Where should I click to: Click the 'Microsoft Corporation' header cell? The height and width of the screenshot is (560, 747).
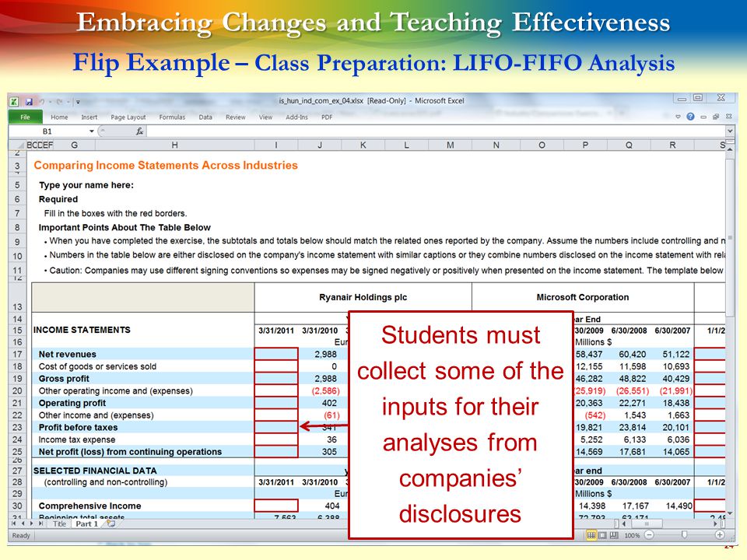click(x=583, y=297)
